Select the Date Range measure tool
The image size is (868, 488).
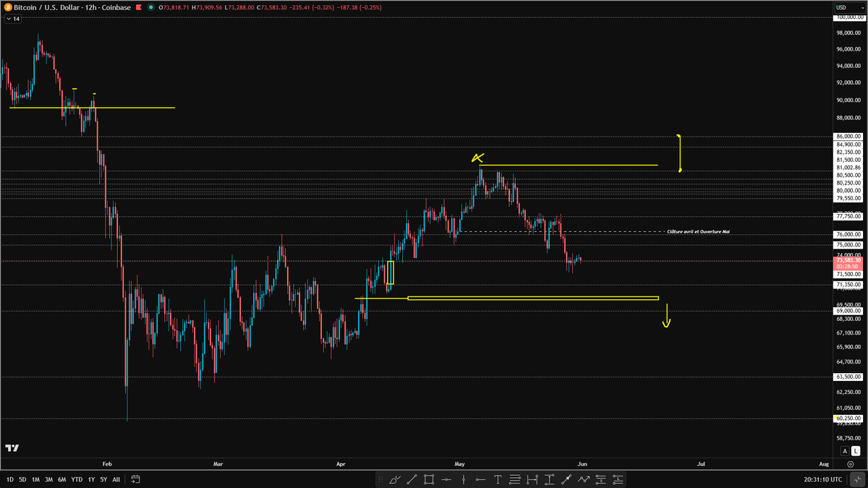532,479
